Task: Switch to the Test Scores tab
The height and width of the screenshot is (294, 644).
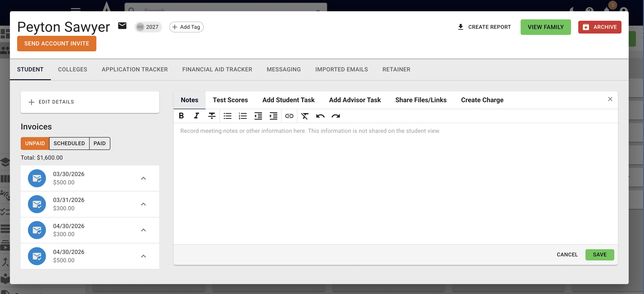Action: pyautogui.click(x=230, y=100)
